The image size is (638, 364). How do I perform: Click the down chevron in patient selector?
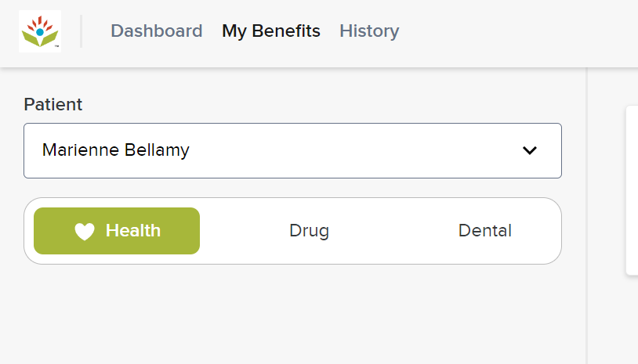click(529, 151)
